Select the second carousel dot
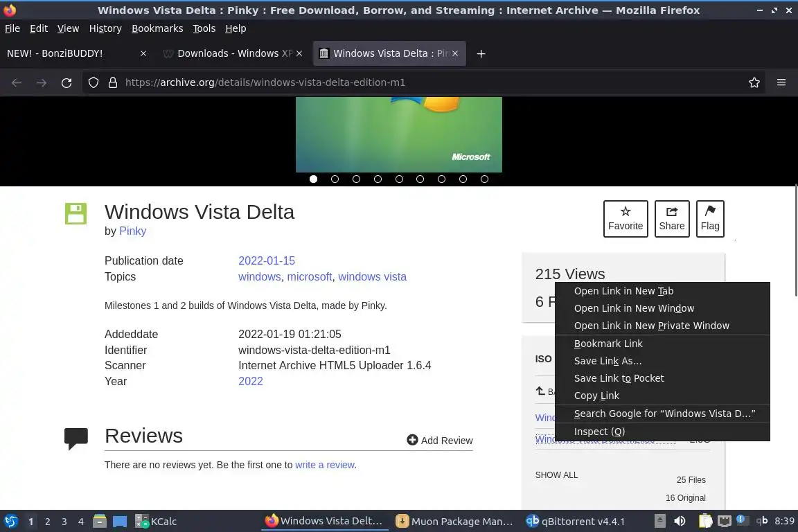The image size is (798, 532). (x=335, y=179)
